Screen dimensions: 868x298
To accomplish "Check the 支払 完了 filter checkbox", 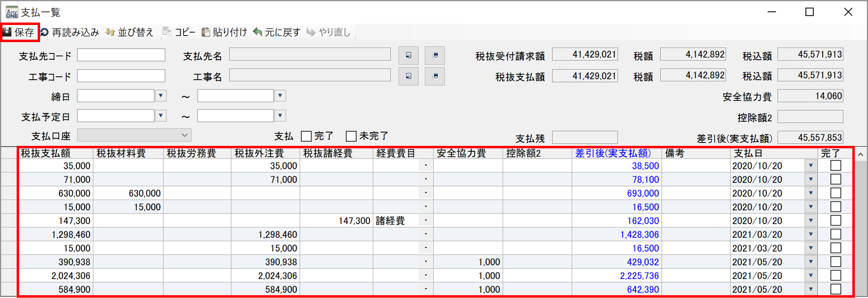I will pos(307,136).
